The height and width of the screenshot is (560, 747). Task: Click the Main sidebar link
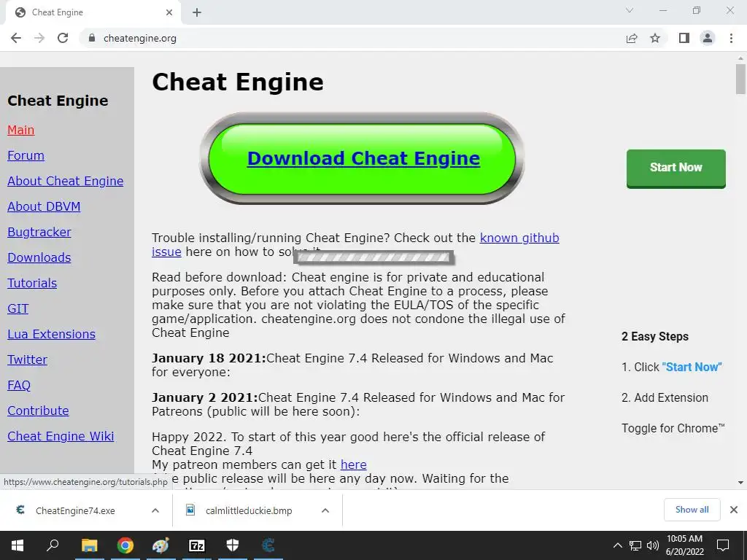(x=21, y=130)
